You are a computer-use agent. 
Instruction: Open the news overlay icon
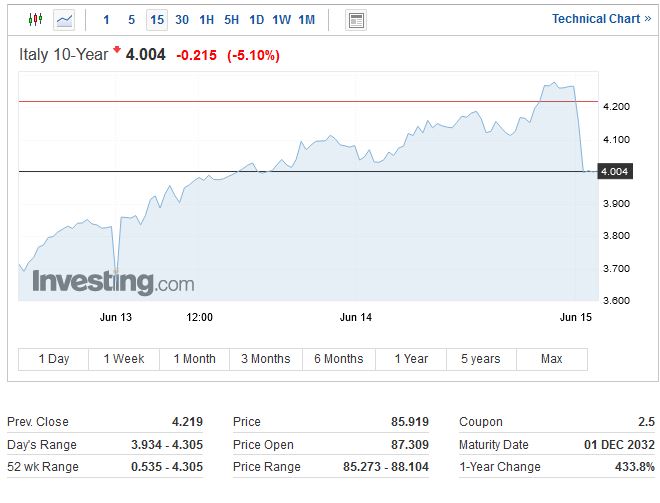(355, 19)
